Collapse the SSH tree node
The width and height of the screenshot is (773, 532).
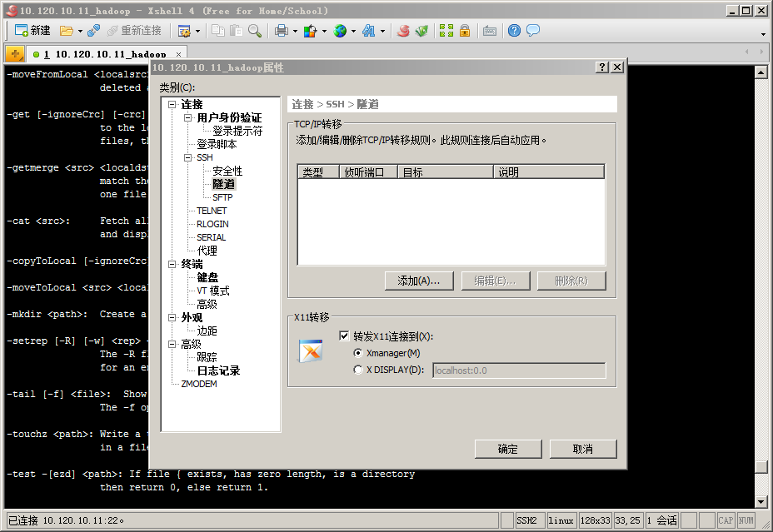187,157
